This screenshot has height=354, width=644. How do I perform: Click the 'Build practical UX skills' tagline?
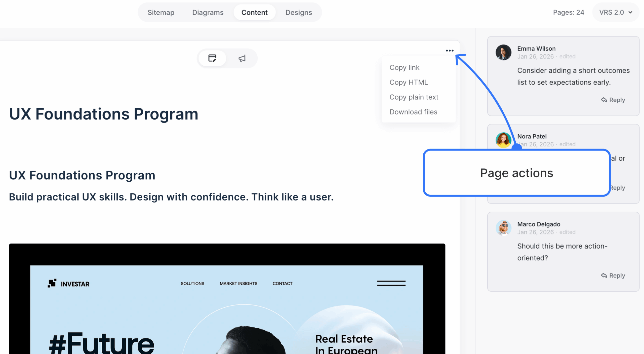(171, 197)
